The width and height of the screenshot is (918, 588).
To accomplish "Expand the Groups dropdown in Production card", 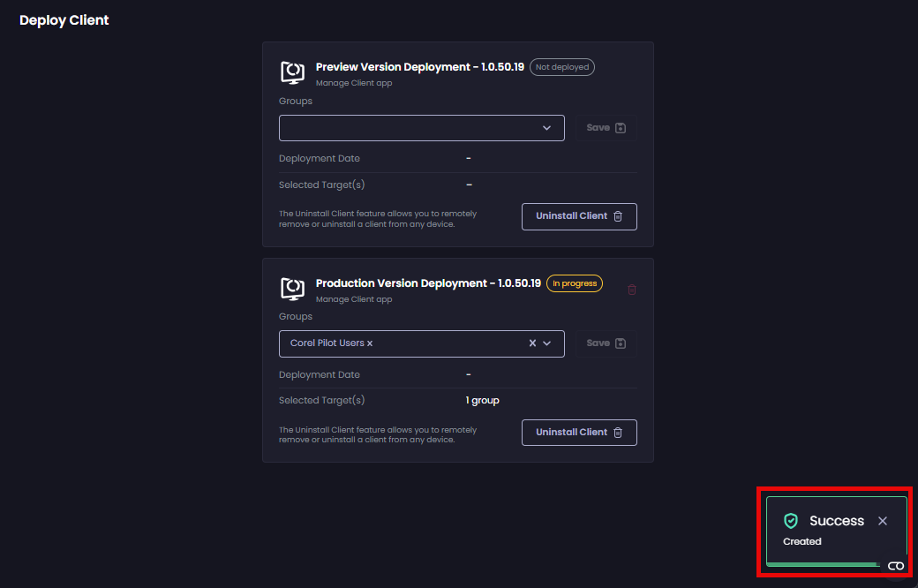I will click(x=546, y=343).
